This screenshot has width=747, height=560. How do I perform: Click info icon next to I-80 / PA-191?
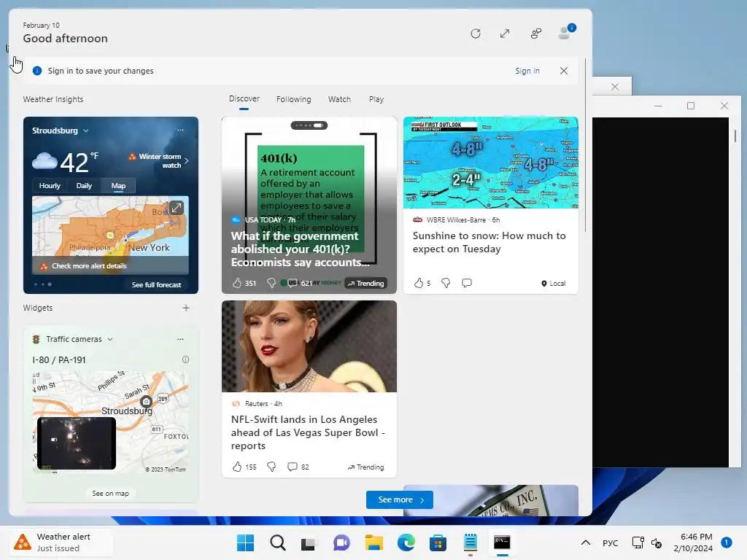(185, 359)
